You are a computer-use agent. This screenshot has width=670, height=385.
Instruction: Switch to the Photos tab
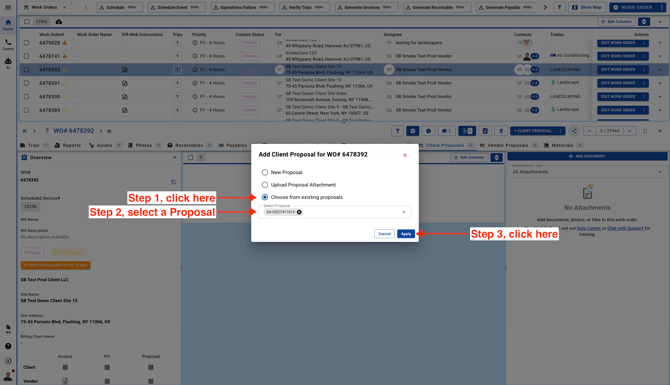(x=144, y=145)
